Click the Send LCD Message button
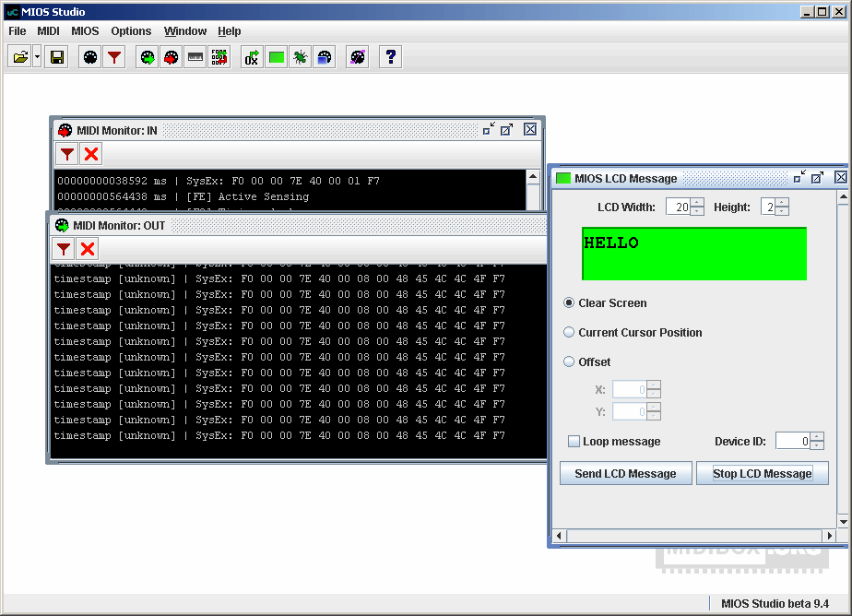 (x=626, y=473)
